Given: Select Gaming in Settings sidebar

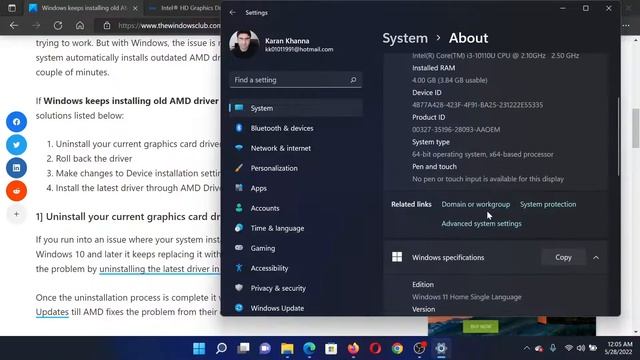Looking at the screenshot, I should [x=296, y=248].
